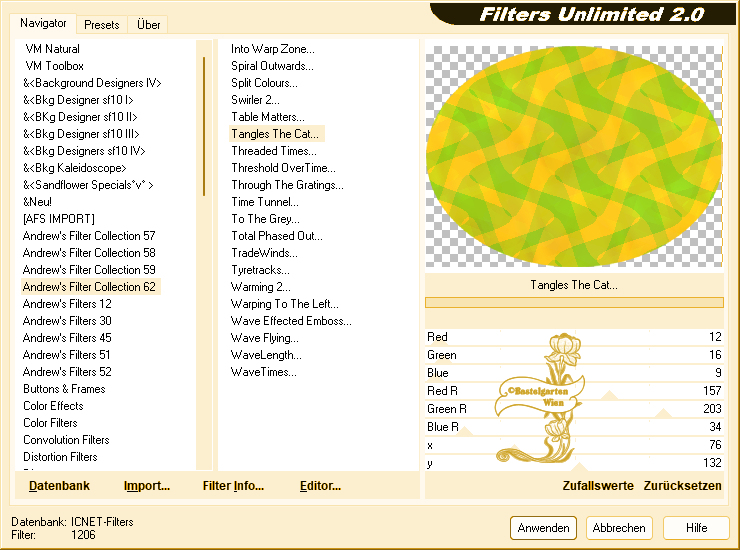Select &<Bkg Kaleidoscope> category
This screenshot has height=550, width=740.
point(75,168)
